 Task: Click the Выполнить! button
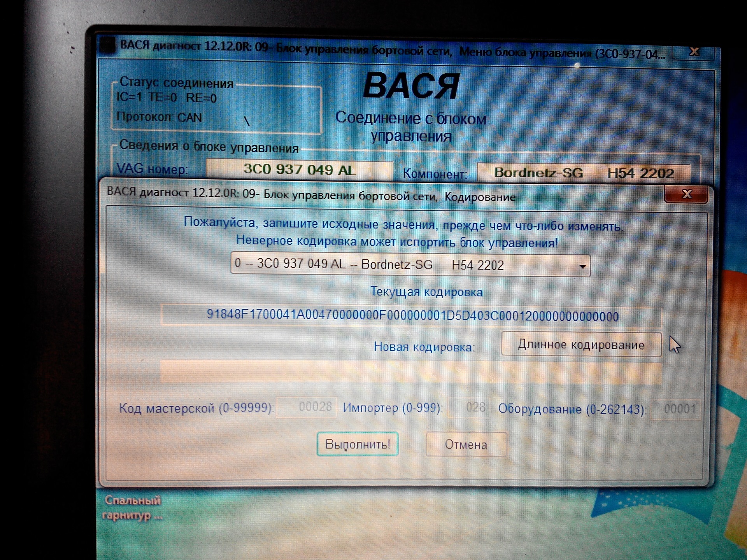[357, 444]
